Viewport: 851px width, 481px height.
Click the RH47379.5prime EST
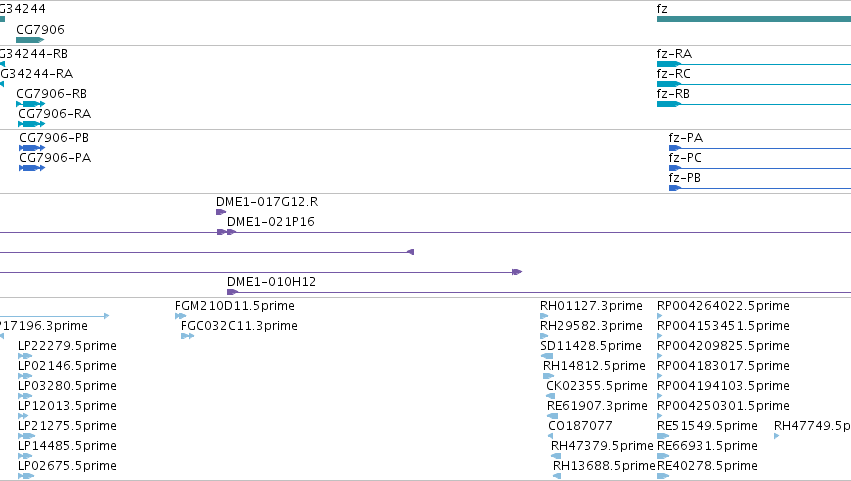tap(556, 456)
